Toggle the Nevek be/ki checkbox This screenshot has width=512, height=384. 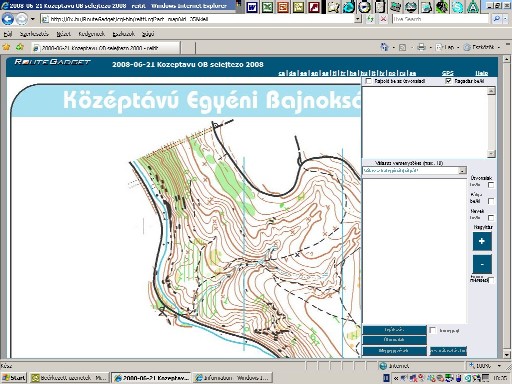pyautogui.click(x=491, y=218)
